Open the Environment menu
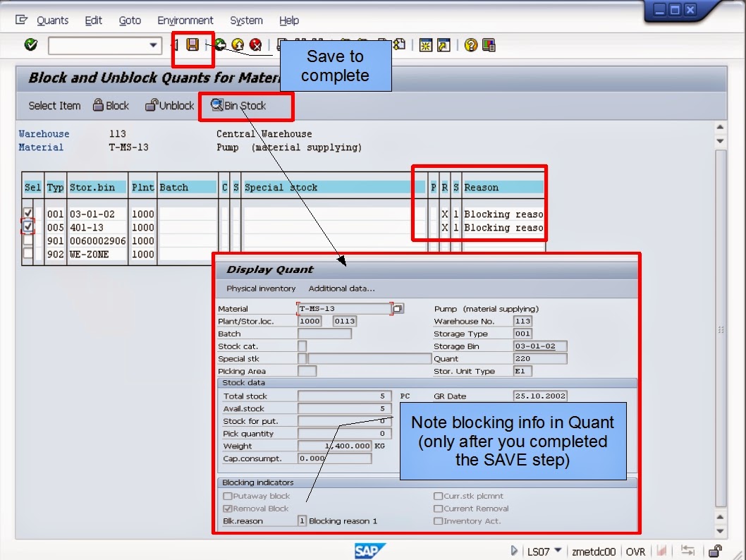This screenshot has height=560, width=746. 185,20
